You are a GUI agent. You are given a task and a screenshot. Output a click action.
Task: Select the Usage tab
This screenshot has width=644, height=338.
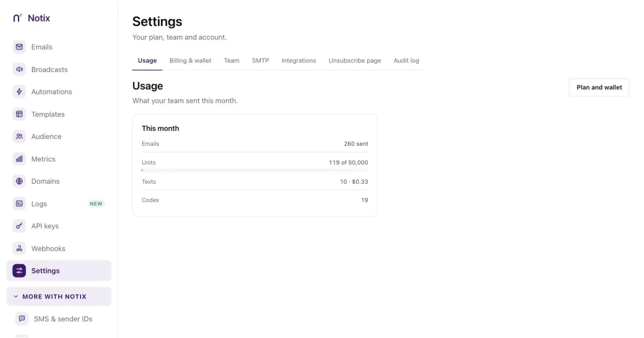[x=147, y=60]
